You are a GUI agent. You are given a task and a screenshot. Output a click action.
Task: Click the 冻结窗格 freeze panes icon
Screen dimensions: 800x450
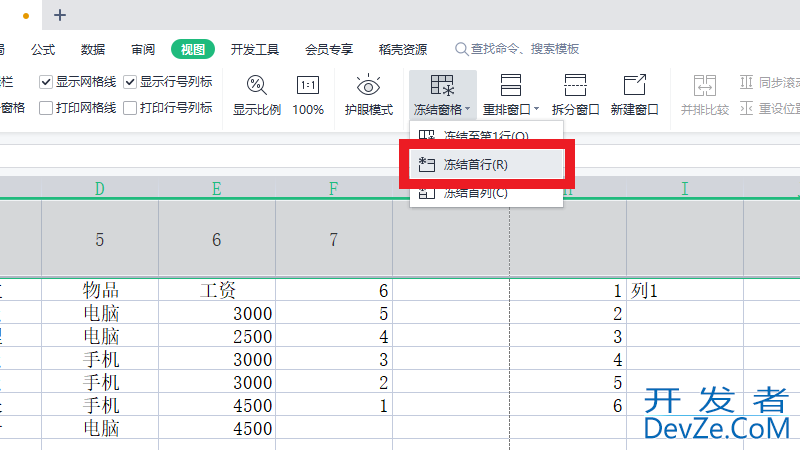442,85
